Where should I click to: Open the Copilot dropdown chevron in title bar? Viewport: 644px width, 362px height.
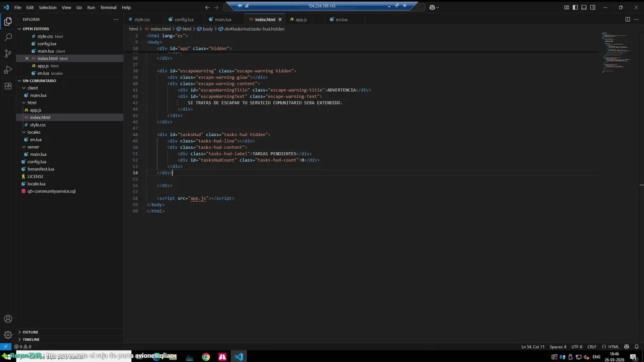click(438, 8)
